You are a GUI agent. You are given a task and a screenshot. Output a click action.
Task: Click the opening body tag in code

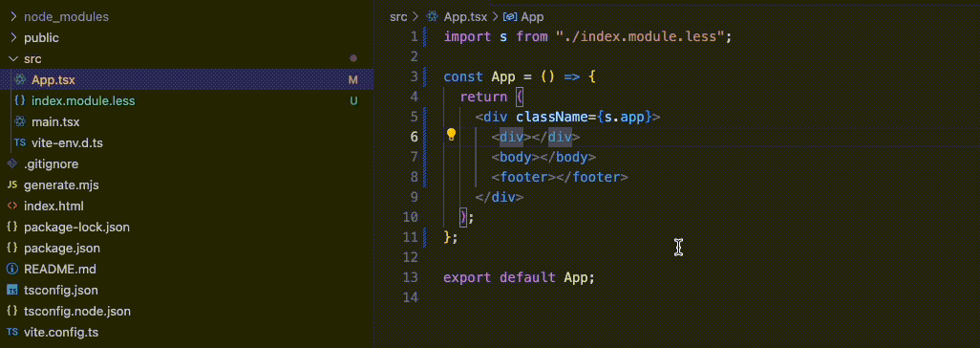tap(516, 157)
